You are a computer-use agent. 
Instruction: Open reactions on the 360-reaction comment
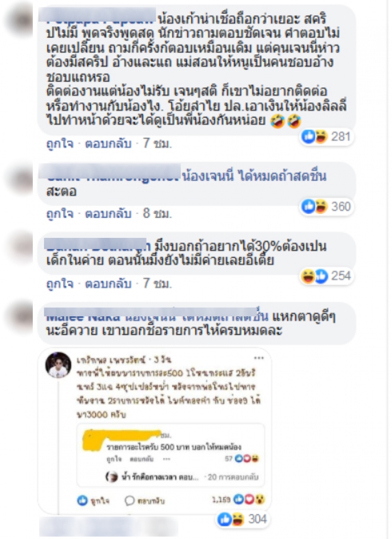tap(326, 206)
